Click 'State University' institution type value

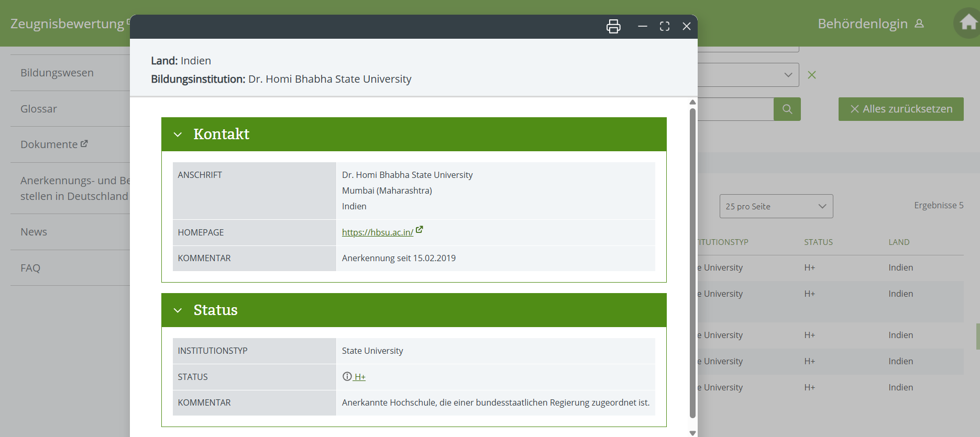coord(372,351)
